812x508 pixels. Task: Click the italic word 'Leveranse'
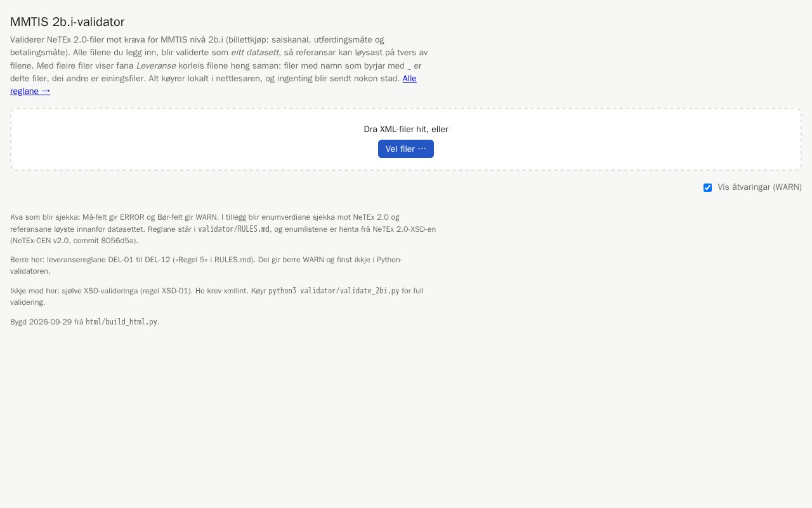[156, 65]
